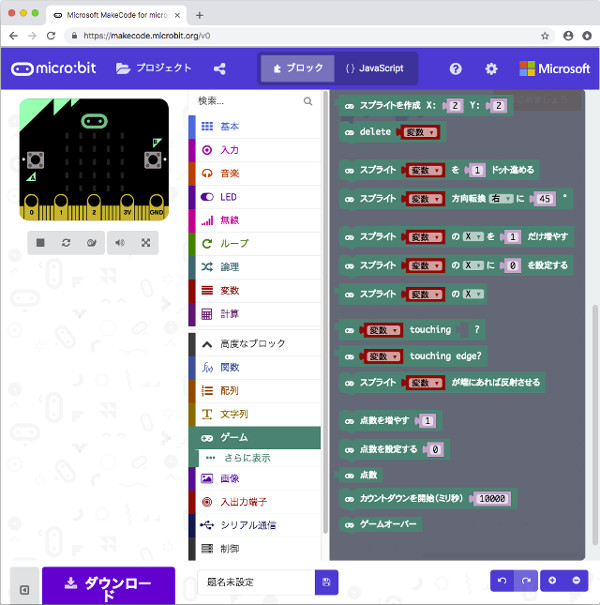Click the share project icon
Viewport: 600px width, 605px height.
220,69
